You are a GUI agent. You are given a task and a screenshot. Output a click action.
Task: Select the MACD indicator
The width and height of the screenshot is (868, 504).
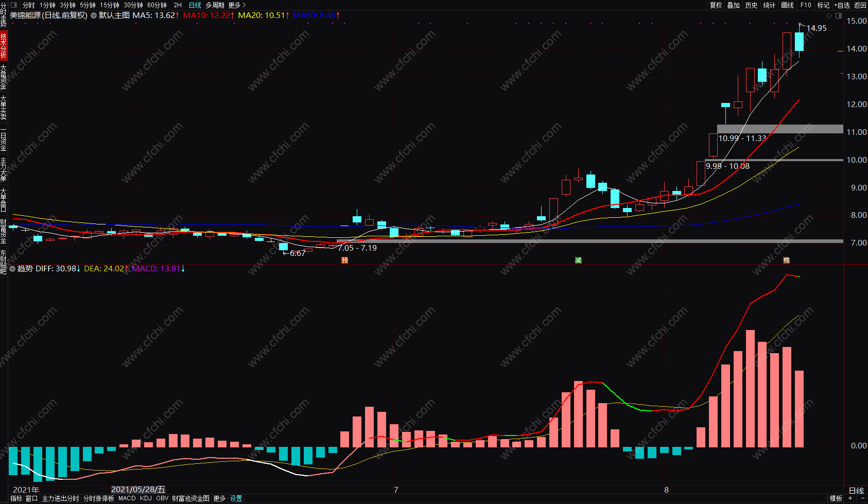pos(127,498)
